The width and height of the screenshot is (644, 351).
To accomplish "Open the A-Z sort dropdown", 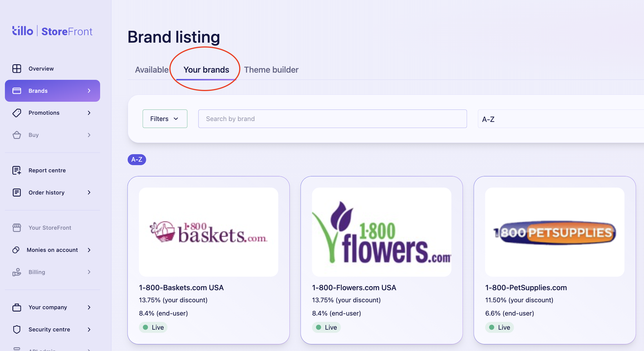I will click(561, 119).
